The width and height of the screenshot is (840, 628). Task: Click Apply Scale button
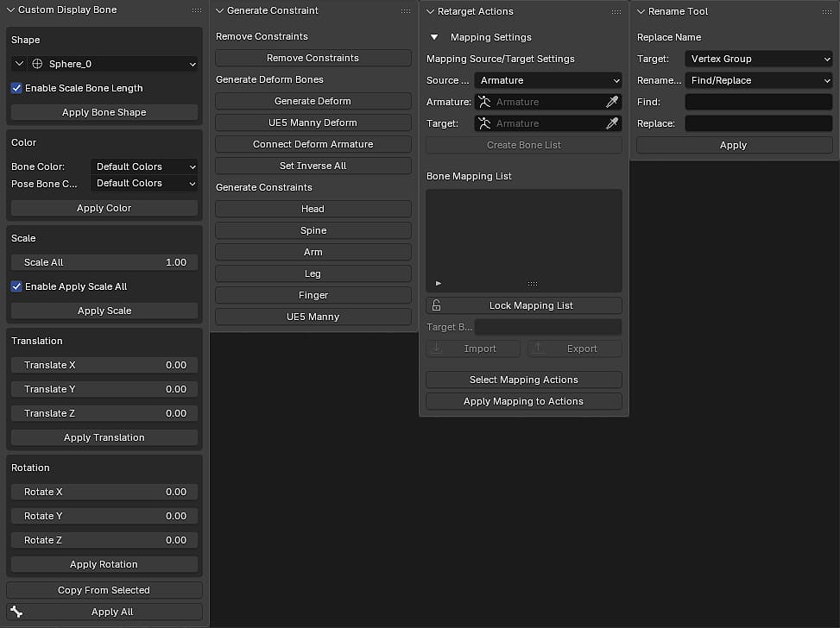pyautogui.click(x=104, y=311)
